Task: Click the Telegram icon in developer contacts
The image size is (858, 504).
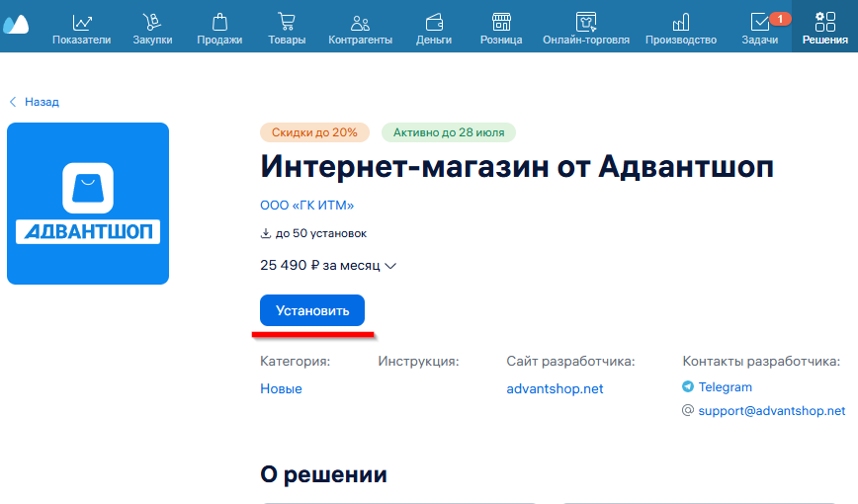Action: [688, 386]
